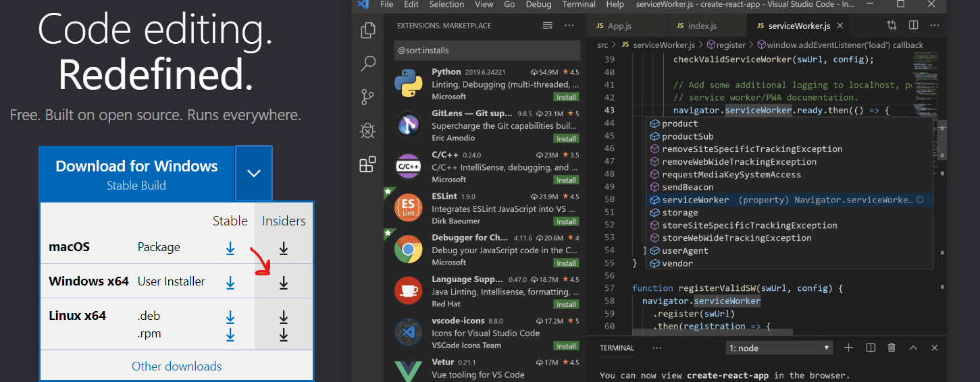Click the split terminal icon
Viewport: 980px width, 382px height.
[871, 348]
